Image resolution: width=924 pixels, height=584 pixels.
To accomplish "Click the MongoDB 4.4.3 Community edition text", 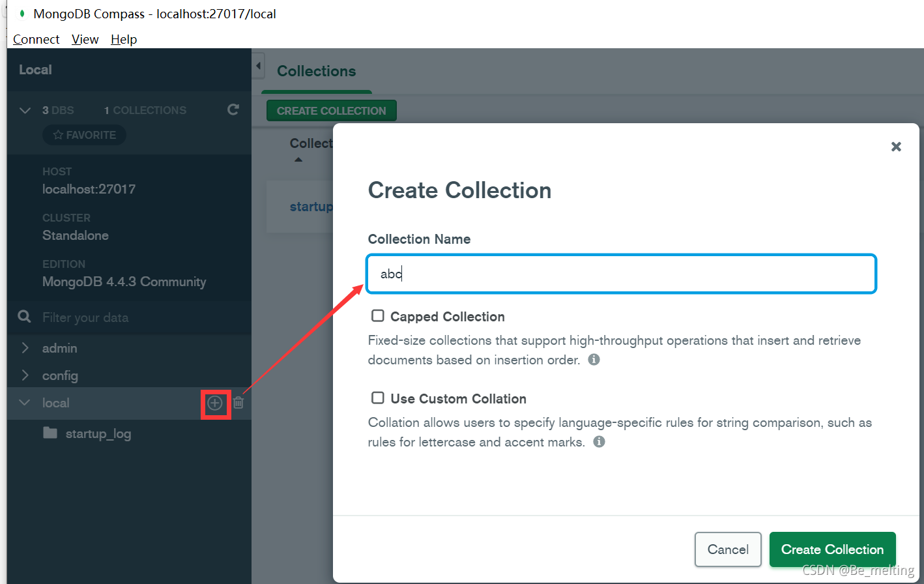I will tap(124, 282).
